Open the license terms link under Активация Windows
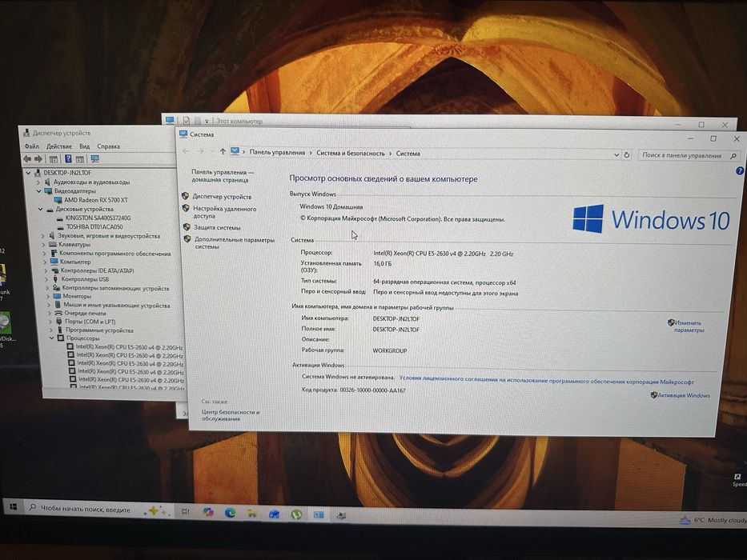Viewport: 747px width, 560px height. click(x=546, y=380)
